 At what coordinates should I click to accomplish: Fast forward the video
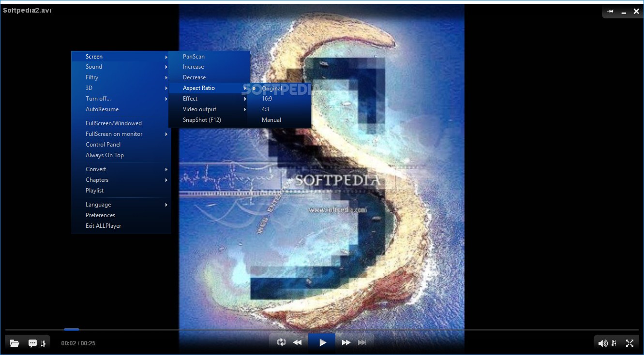(x=346, y=342)
